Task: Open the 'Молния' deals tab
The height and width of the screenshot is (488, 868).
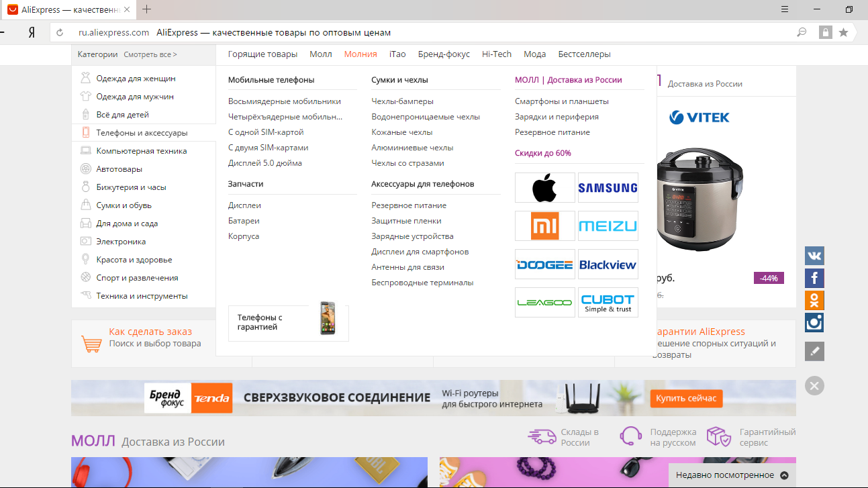Action: click(x=360, y=54)
